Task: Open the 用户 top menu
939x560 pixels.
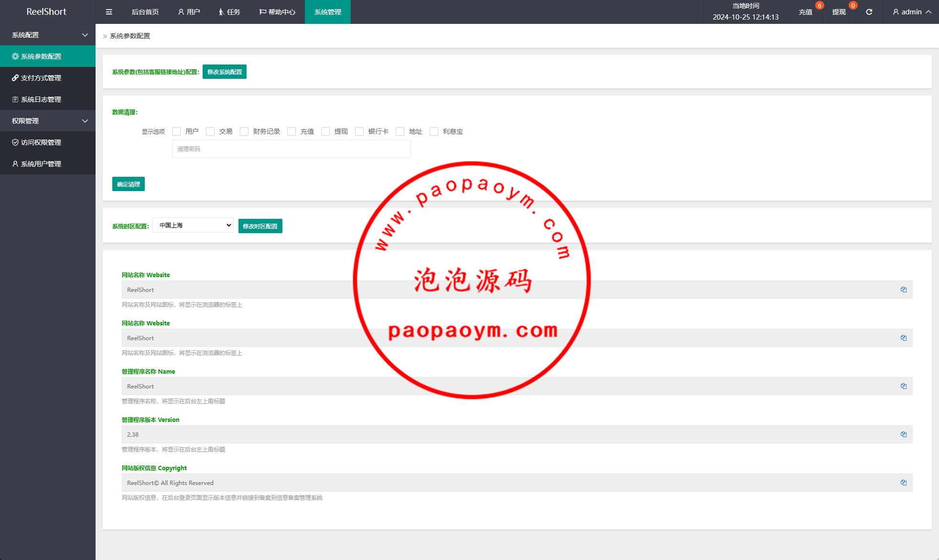Action: (x=189, y=12)
